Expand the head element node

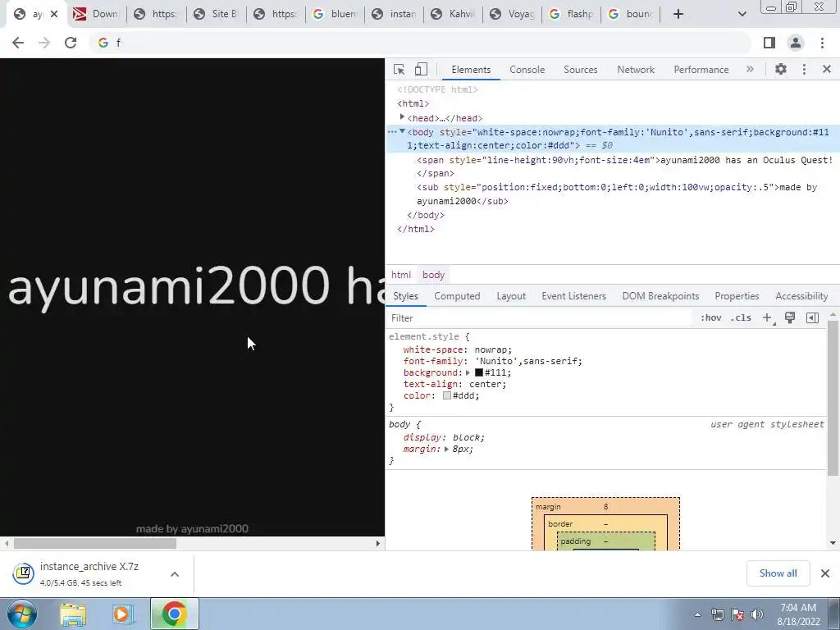point(402,116)
